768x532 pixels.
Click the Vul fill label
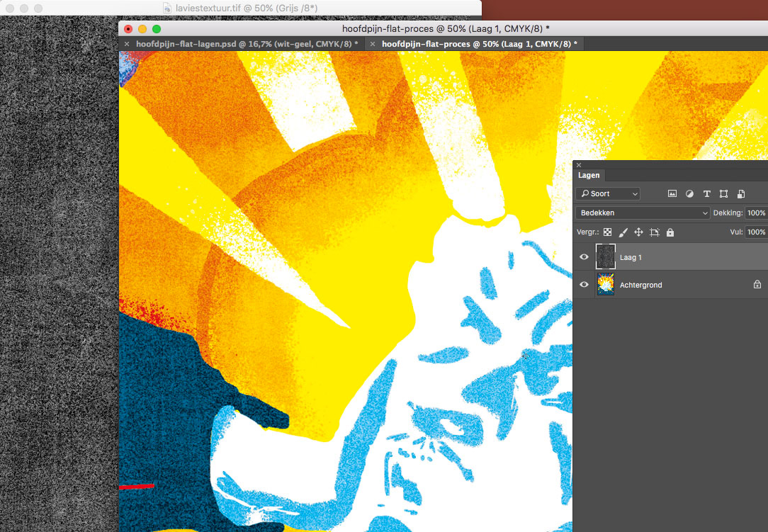[x=736, y=232]
